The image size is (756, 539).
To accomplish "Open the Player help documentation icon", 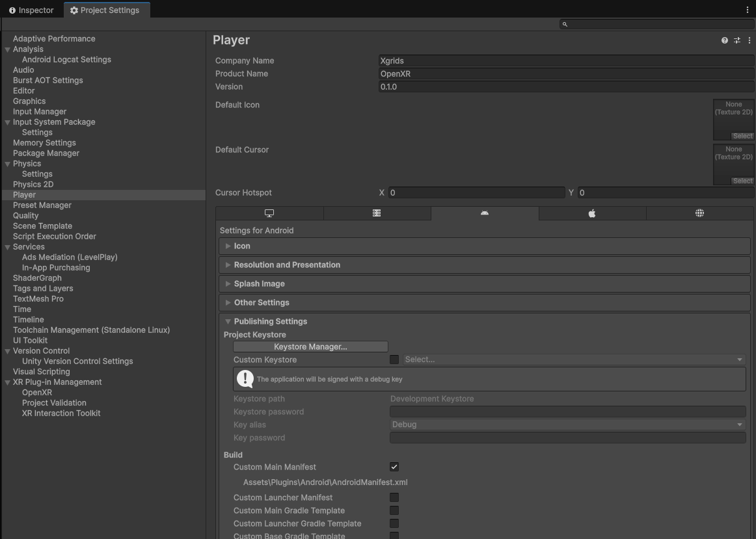I will coord(724,40).
